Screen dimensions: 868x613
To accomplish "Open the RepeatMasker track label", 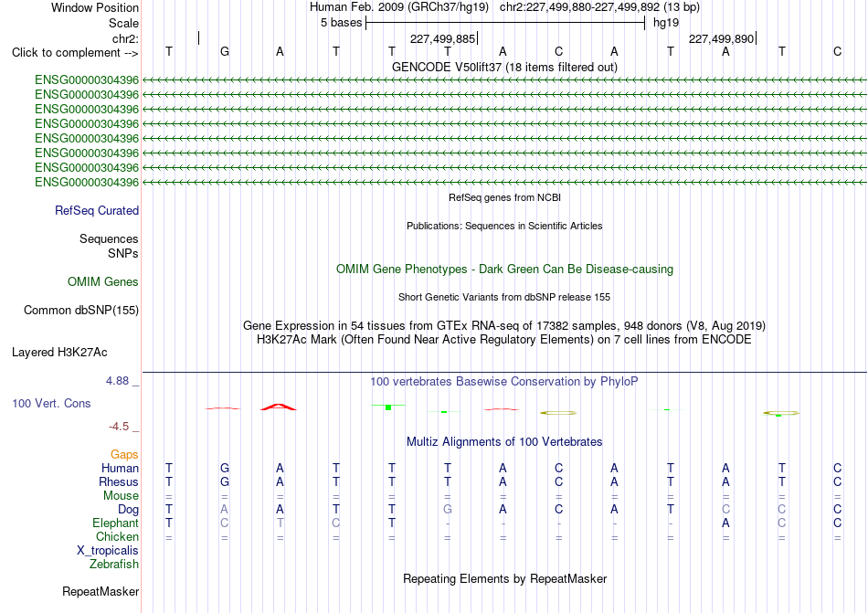I will point(101,592).
